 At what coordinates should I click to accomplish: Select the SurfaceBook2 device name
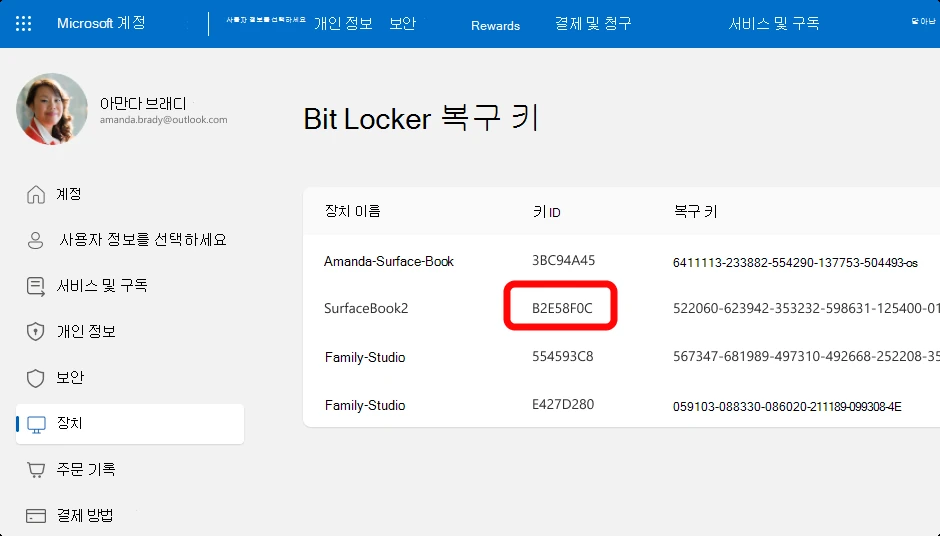click(x=366, y=308)
